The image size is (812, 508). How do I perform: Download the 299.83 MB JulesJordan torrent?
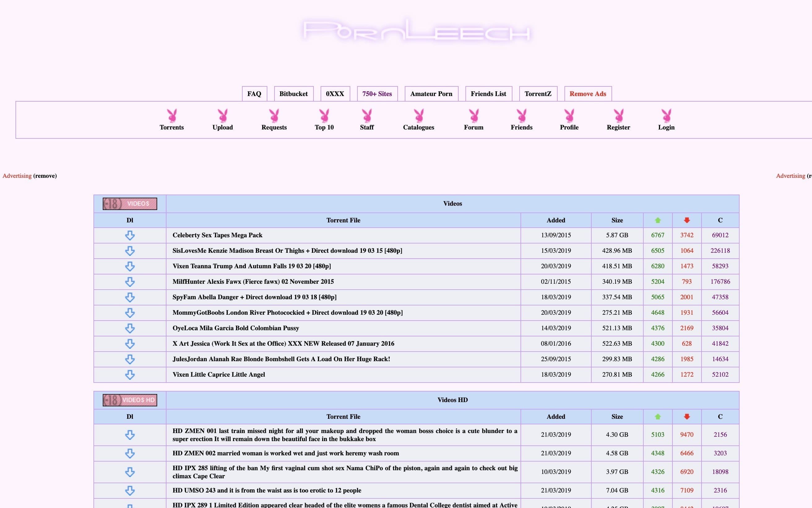[x=130, y=359]
